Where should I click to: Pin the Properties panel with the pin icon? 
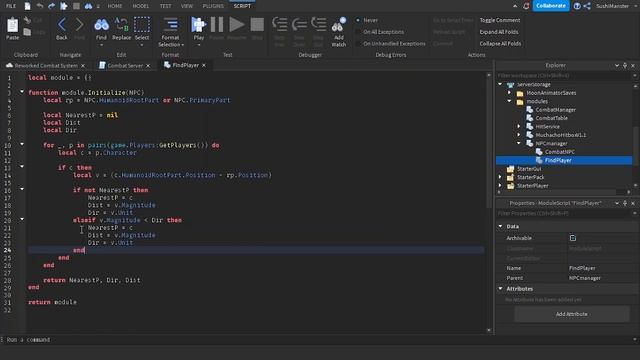click(625, 203)
